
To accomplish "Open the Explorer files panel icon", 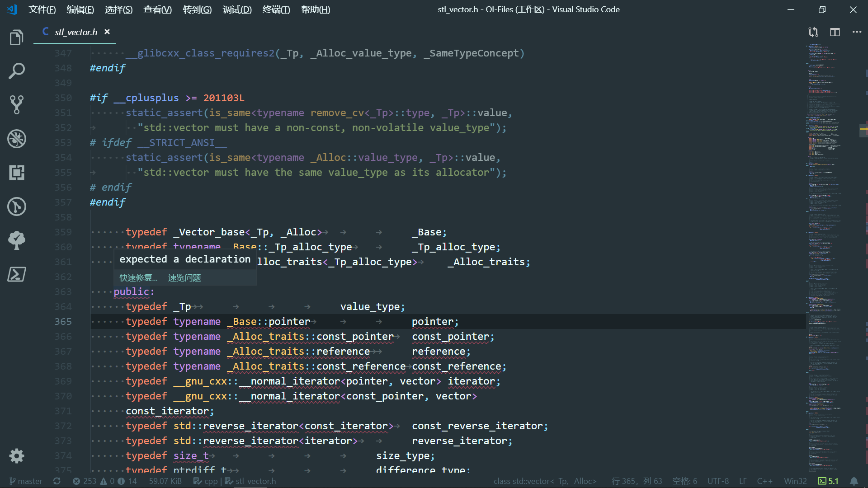I will point(16,38).
